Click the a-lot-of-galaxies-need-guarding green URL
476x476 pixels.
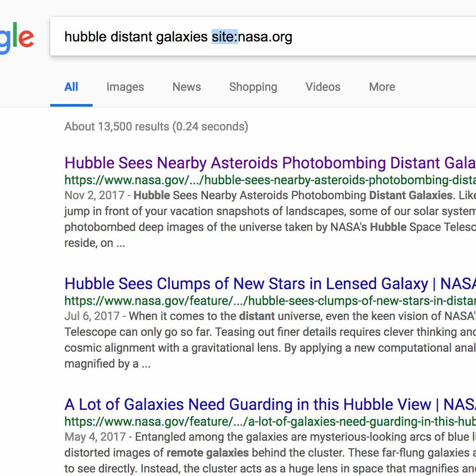270,422
